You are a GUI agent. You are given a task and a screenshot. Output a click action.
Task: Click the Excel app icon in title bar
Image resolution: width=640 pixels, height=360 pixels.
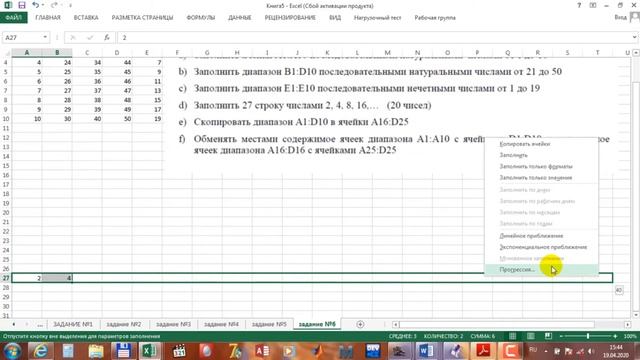[8, 5]
